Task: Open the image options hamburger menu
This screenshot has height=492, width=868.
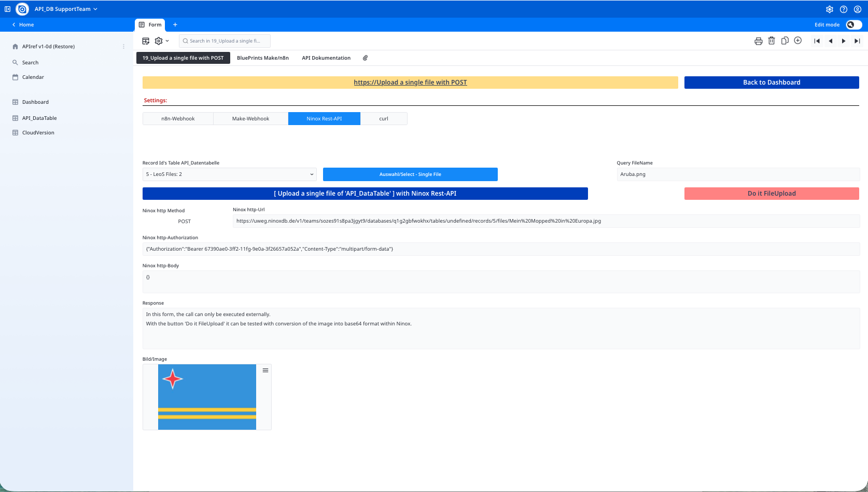Action: click(265, 371)
